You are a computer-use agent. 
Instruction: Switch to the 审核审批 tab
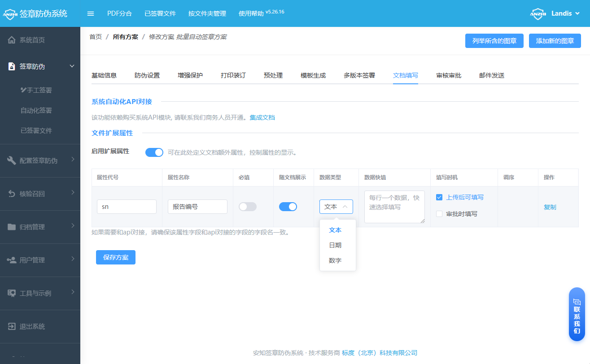tap(449, 75)
